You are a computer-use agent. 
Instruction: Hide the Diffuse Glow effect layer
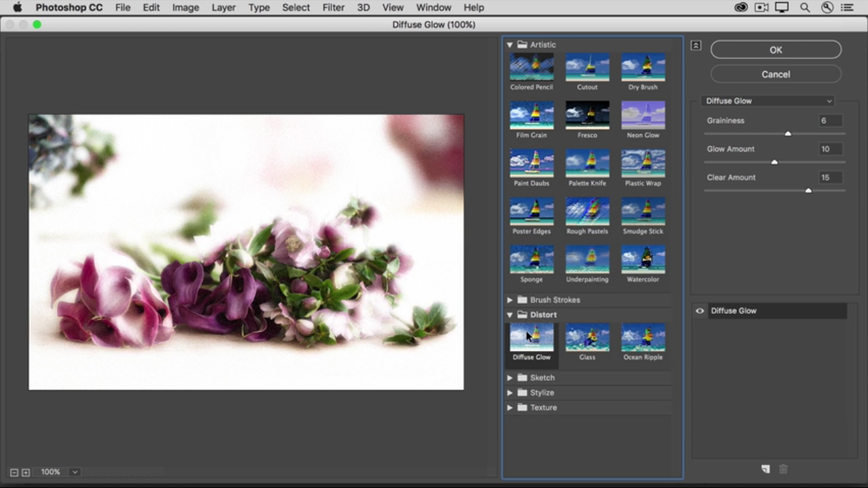pyautogui.click(x=700, y=311)
